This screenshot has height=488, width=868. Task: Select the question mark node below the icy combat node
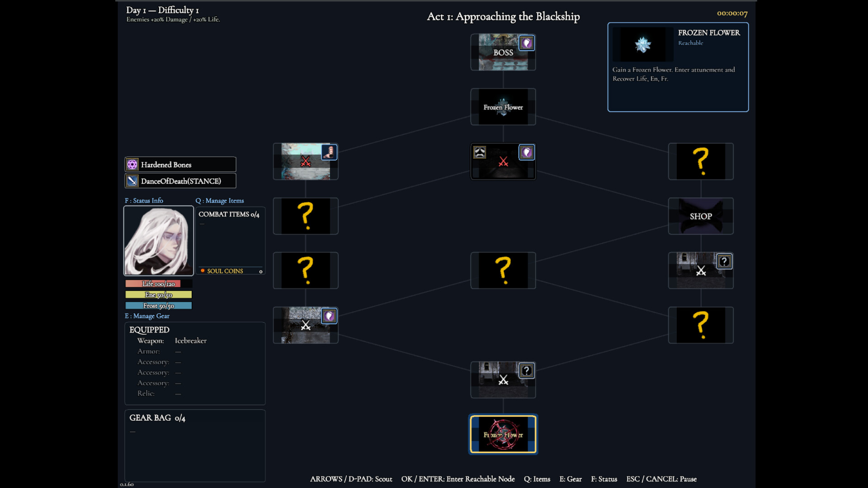pos(306,216)
